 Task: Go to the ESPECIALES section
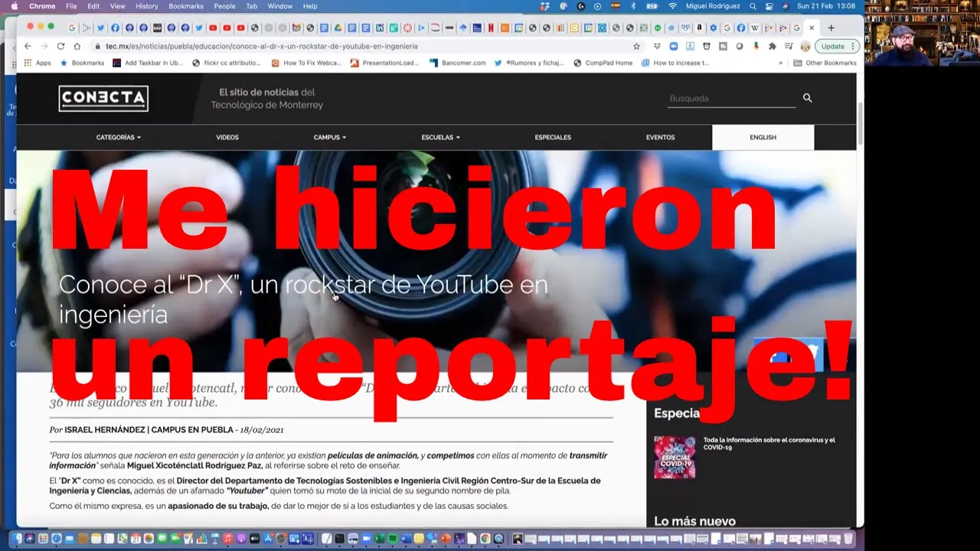point(553,137)
